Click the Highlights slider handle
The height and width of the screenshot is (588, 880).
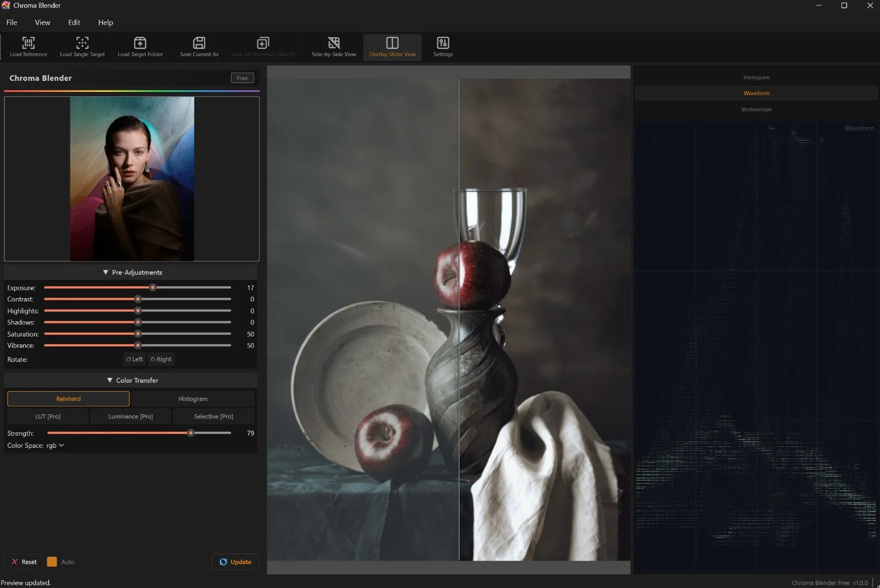coord(138,311)
